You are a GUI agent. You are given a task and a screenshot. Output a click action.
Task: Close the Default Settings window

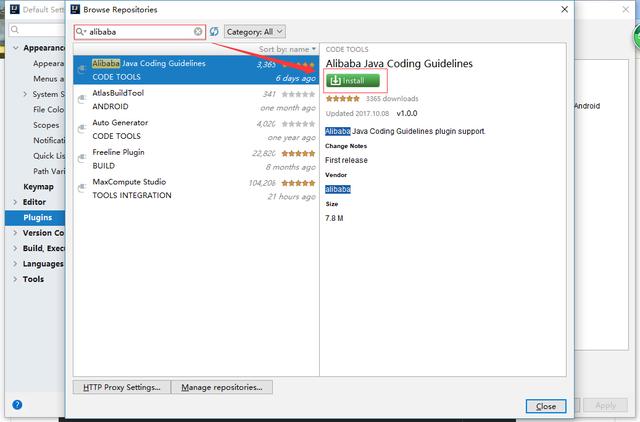pyautogui.click(x=626, y=9)
